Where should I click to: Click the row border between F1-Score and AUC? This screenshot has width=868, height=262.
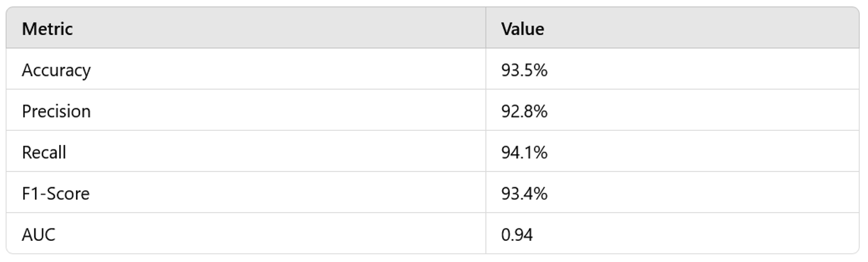[249, 213]
